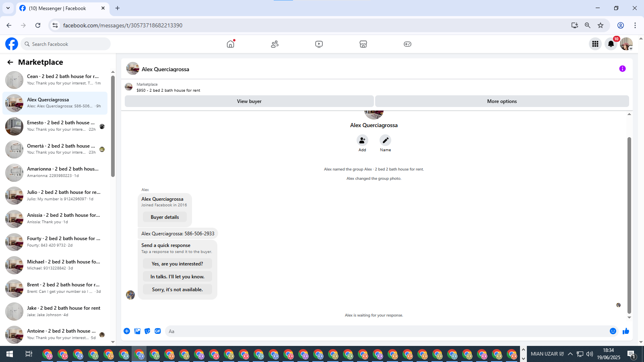Select Alex Querciagrossa conversation in list
The height and width of the screenshot is (362, 644).
[x=55, y=103]
